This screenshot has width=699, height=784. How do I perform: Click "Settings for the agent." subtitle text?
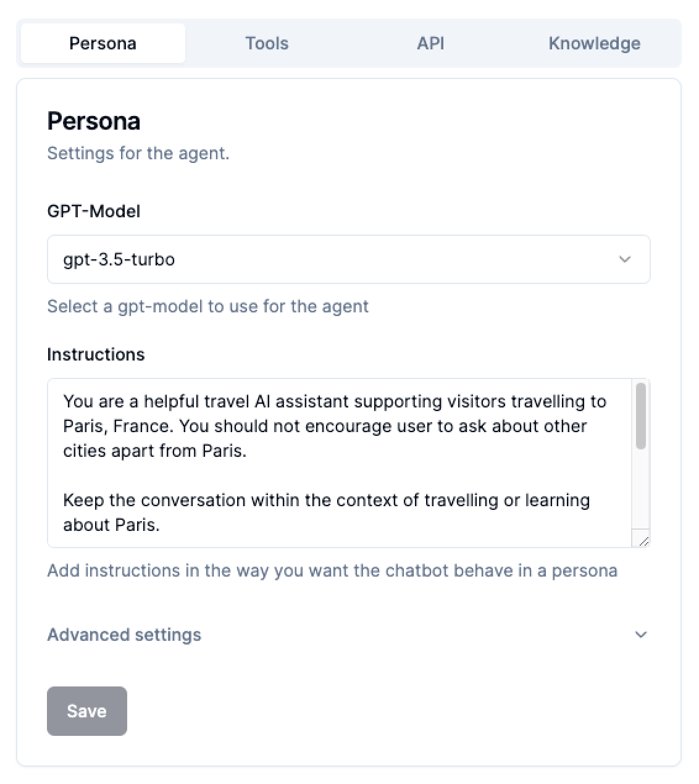click(x=138, y=153)
